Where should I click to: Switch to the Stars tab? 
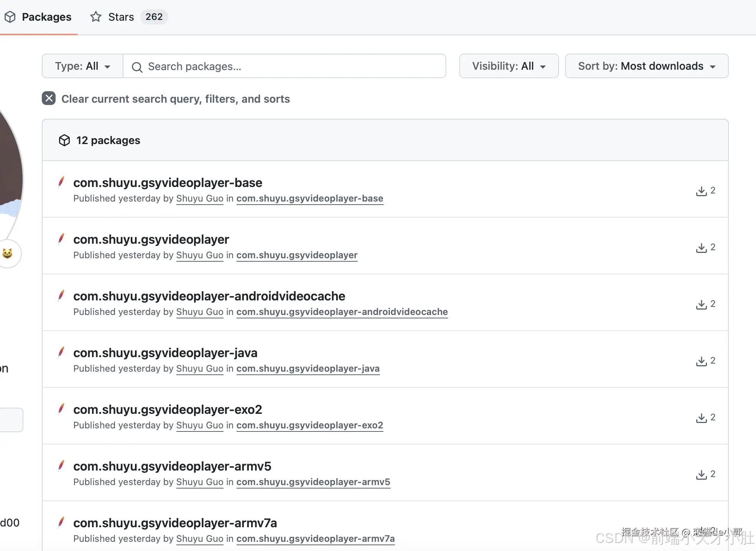coord(121,16)
